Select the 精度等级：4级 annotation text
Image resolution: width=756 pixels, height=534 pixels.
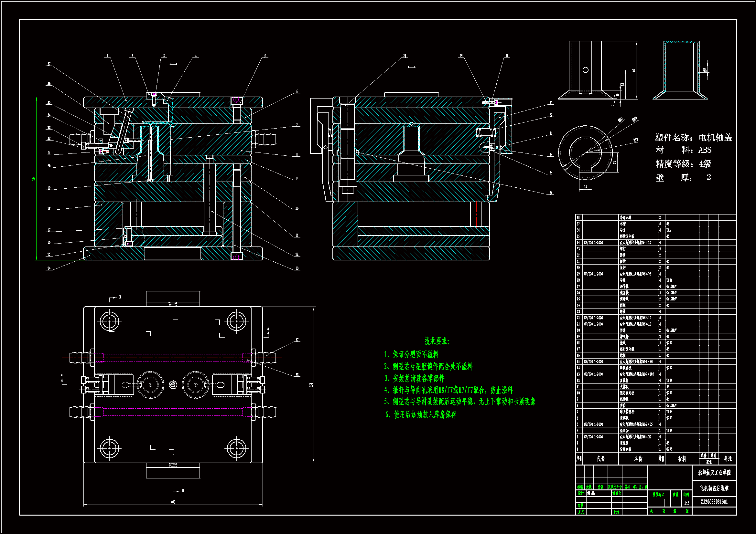point(683,163)
